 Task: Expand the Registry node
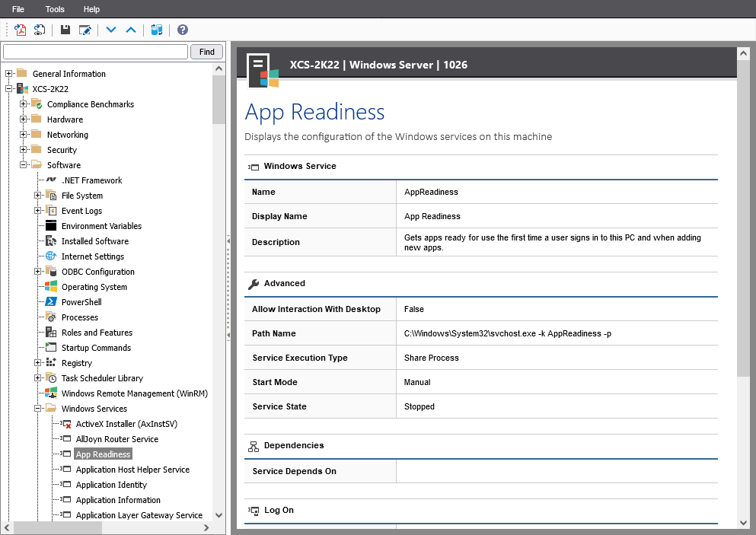pyautogui.click(x=37, y=363)
